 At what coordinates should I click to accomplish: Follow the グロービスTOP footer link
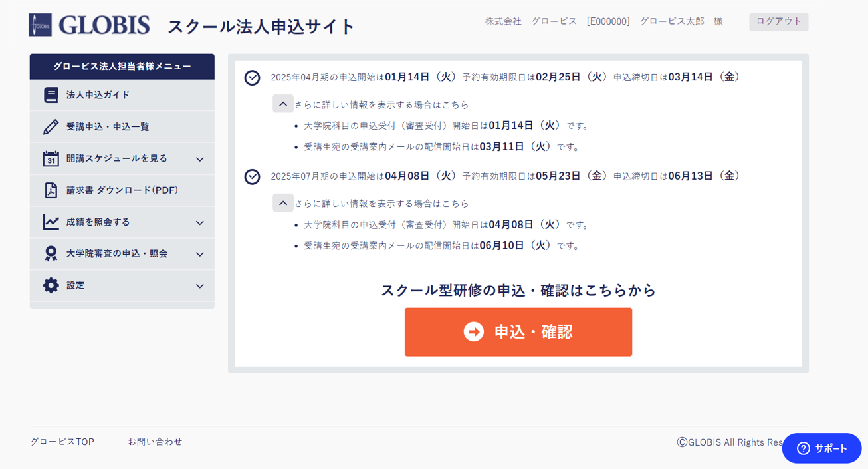point(62,442)
